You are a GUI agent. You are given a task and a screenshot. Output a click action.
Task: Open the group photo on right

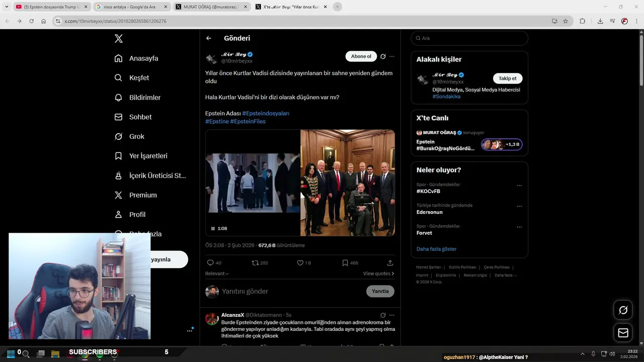pos(348,183)
